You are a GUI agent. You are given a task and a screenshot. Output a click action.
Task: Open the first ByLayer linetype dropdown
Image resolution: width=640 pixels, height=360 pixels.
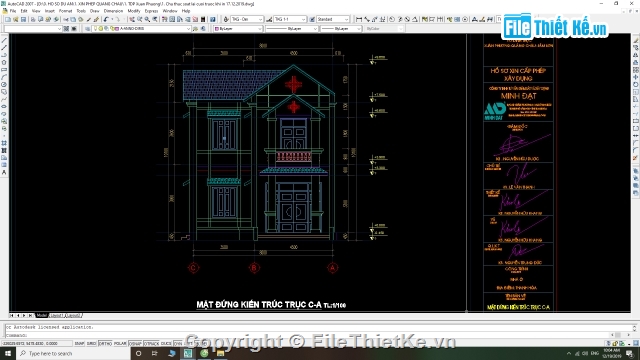tap(291, 29)
